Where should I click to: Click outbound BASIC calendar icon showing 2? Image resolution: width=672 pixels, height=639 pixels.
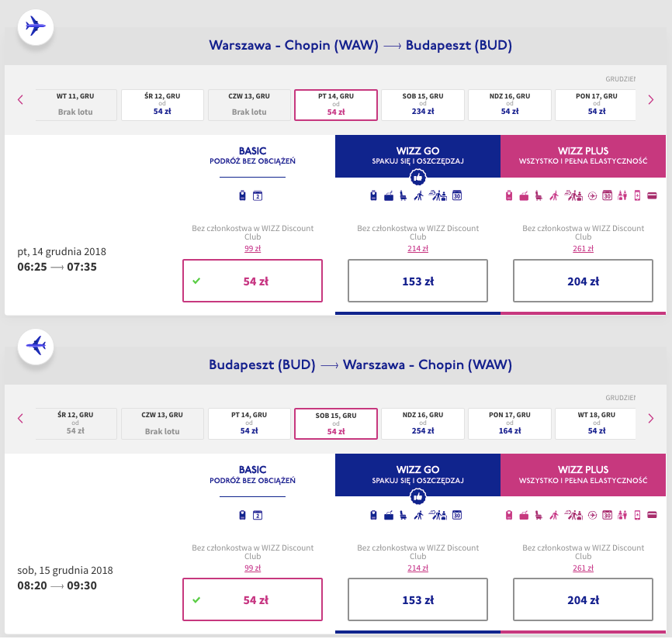[x=258, y=195]
